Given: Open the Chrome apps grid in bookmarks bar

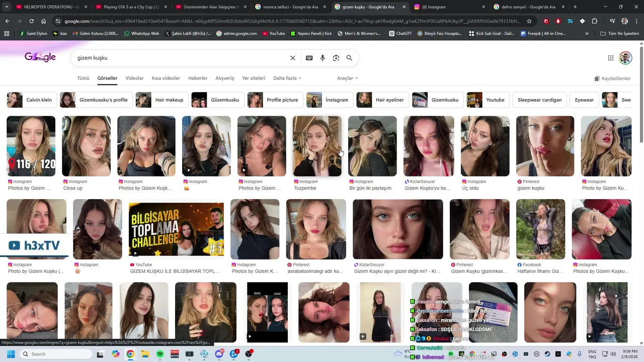Looking at the screenshot, I should point(7,33).
